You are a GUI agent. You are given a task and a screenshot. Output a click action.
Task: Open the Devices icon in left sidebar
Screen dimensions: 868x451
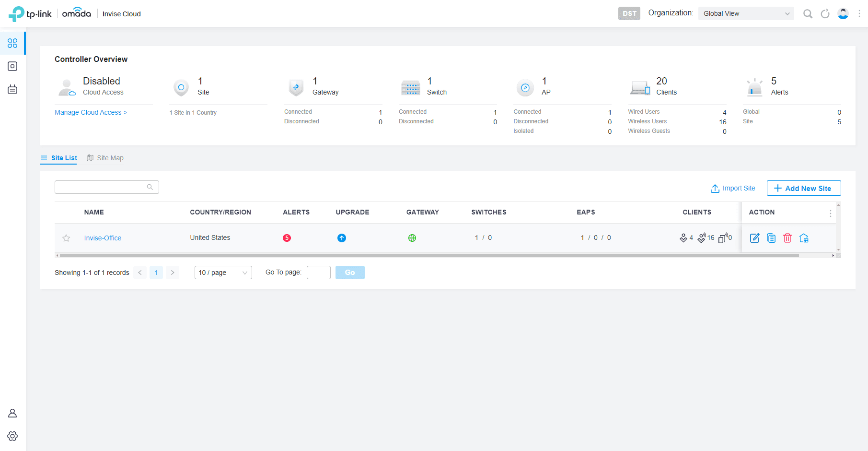tap(12, 66)
